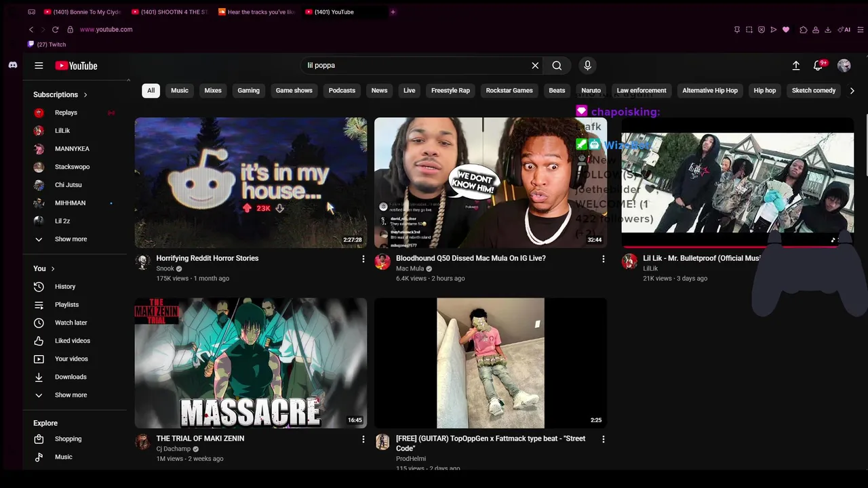The height and width of the screenshot is (488, 868).
Task: Open the AI assistant button
Action: click(x=844, y=30)
